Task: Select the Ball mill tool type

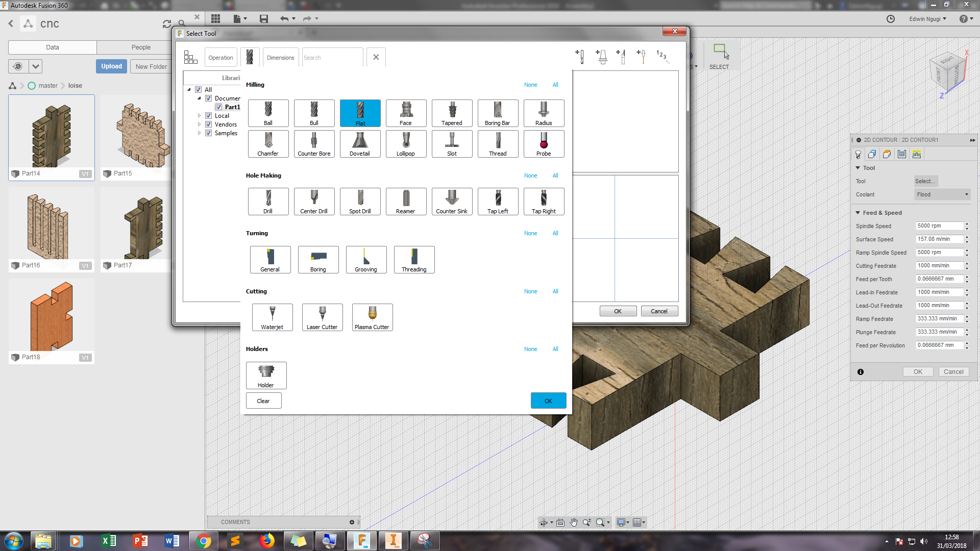Action: point(268,113)
